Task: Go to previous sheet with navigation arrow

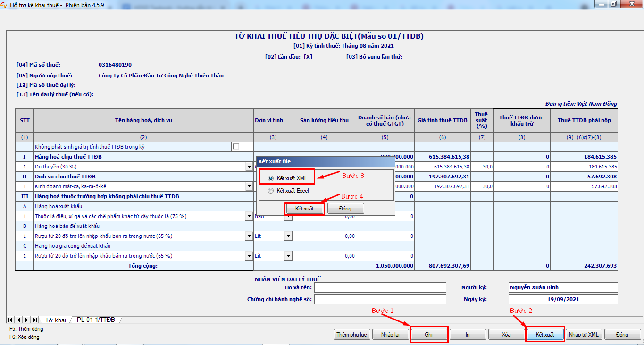Action: [18, 320]
